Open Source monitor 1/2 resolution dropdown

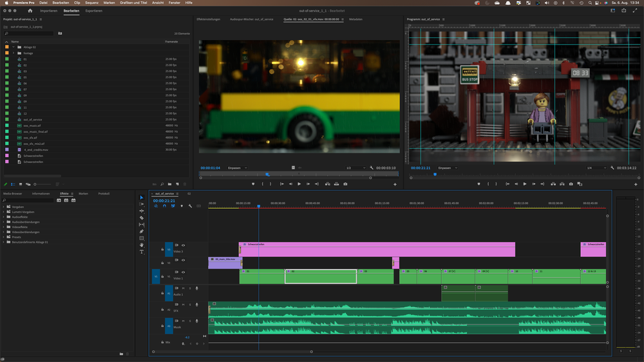click(x=355, y=167)
